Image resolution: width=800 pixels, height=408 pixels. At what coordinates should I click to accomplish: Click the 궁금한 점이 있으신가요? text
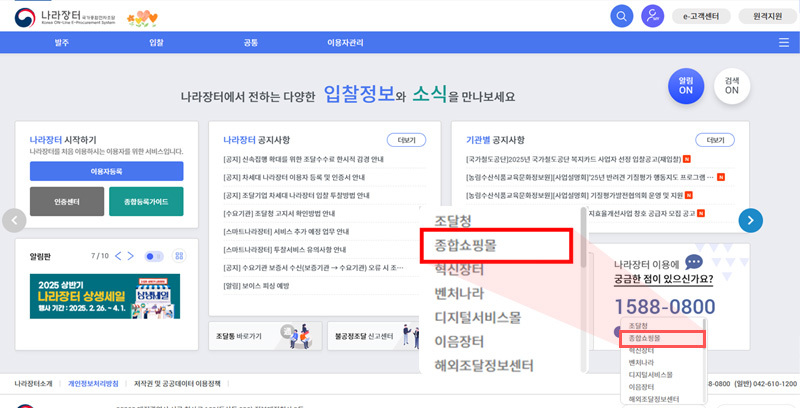tap(664, 279)
